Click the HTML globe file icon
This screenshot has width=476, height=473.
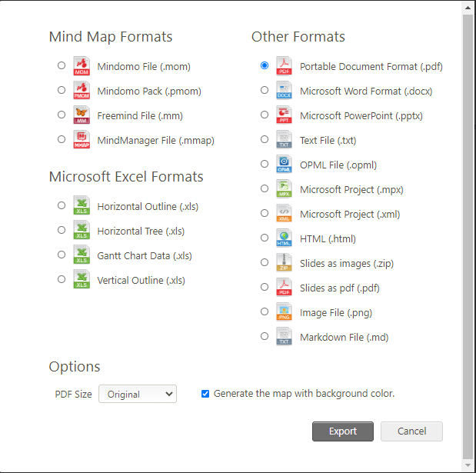coord(284,238)
